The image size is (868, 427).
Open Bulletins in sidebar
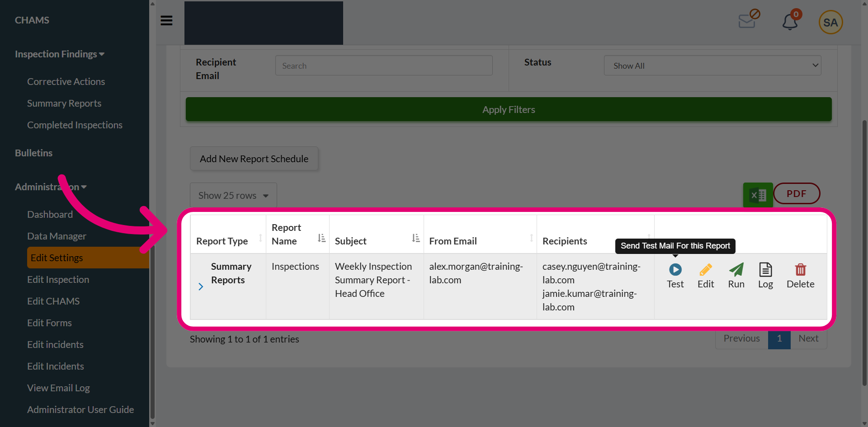pos(33,153)
